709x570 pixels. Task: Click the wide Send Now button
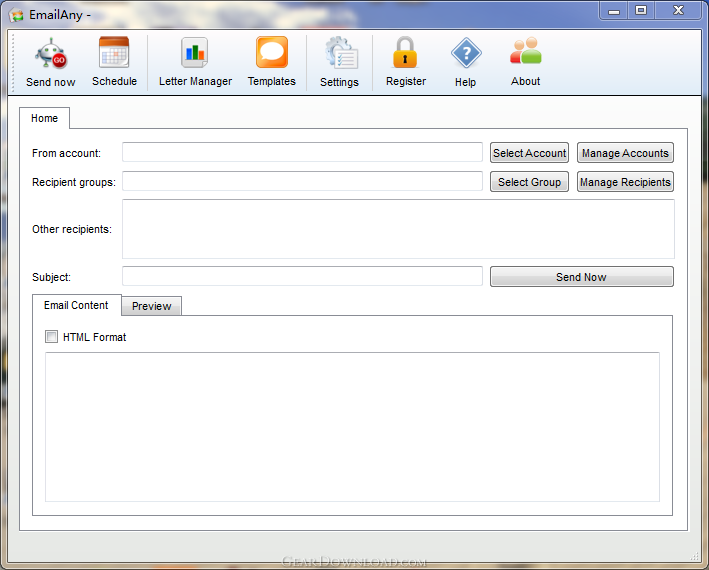click(581, 277)
